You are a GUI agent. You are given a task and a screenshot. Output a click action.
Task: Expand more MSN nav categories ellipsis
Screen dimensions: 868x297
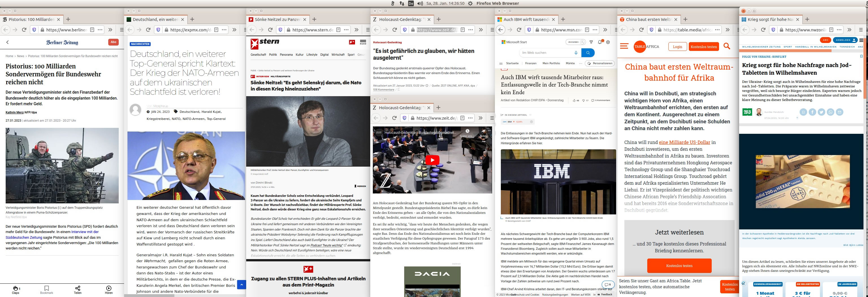(580, 63)
